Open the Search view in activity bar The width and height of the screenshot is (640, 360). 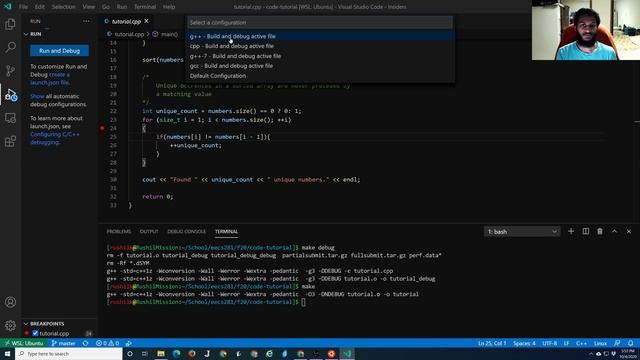click(x=10, y=47)
